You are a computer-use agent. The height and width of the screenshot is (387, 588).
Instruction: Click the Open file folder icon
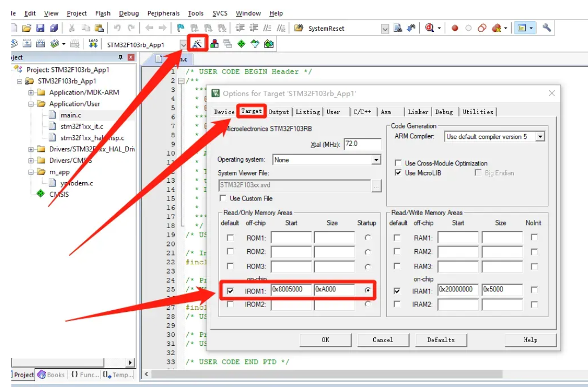click(x=27, y=28)
